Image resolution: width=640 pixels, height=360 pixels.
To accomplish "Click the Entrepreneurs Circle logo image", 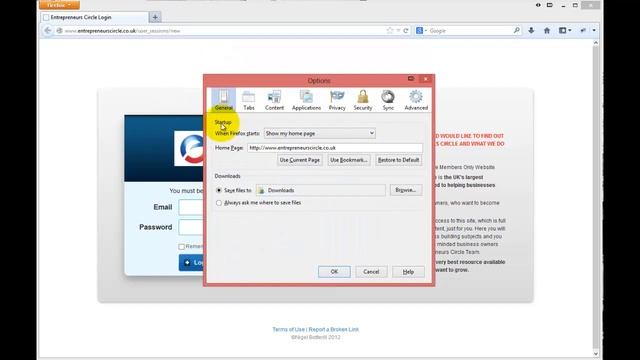I will tap(189, 149).
